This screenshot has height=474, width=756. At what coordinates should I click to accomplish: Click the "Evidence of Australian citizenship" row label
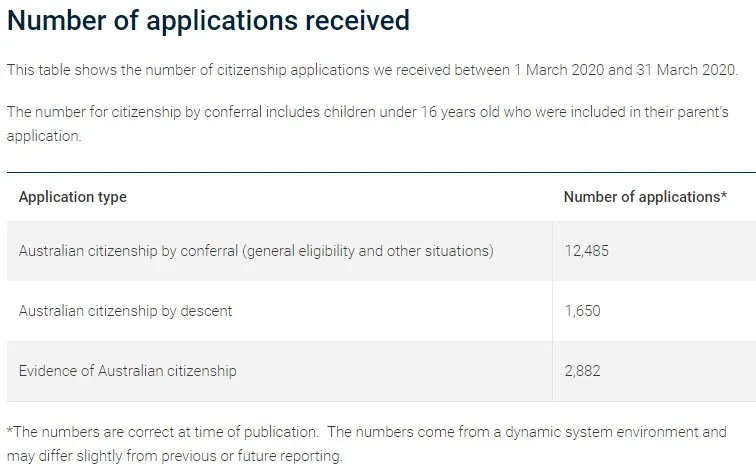[127, 371]
